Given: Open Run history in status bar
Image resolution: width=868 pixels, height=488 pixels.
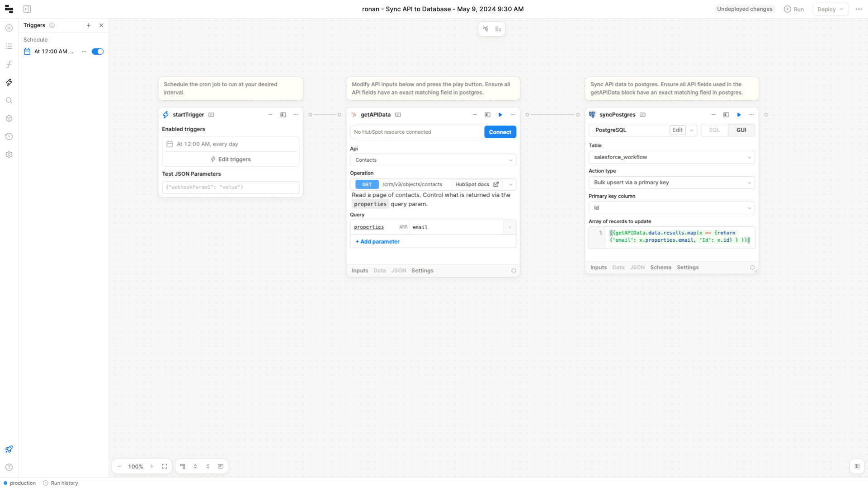Looking at the screenshot, I should tap(60, 483).
